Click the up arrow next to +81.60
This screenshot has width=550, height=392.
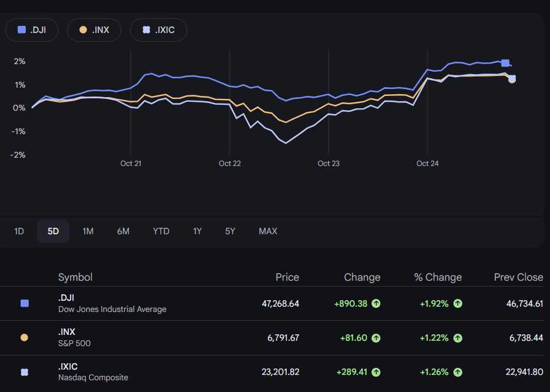click(x=376, y=338)
